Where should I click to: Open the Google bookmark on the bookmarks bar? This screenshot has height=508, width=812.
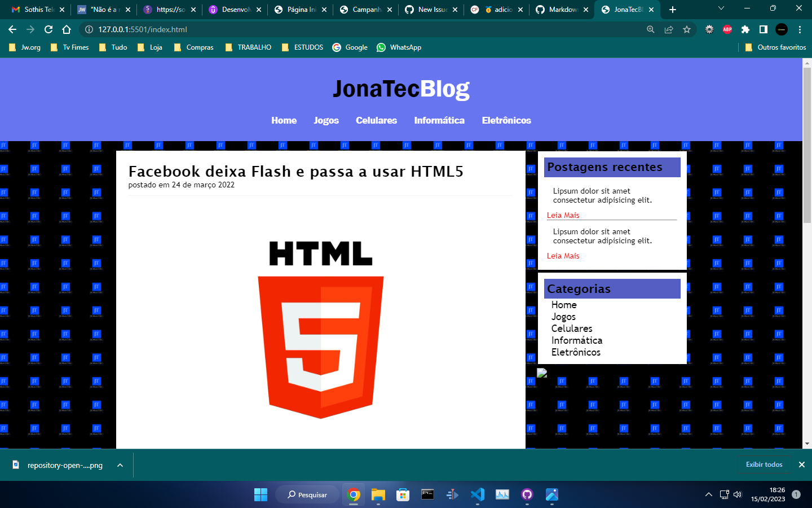pyautogui.click(x=350, y=47)
